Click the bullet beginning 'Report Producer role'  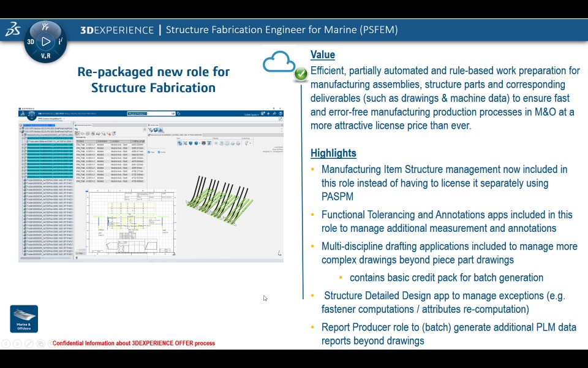click(448, 334)
